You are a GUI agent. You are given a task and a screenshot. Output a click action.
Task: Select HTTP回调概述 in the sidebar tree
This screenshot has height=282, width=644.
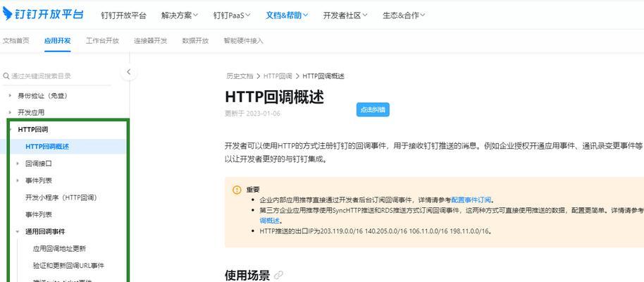point(47,147)
